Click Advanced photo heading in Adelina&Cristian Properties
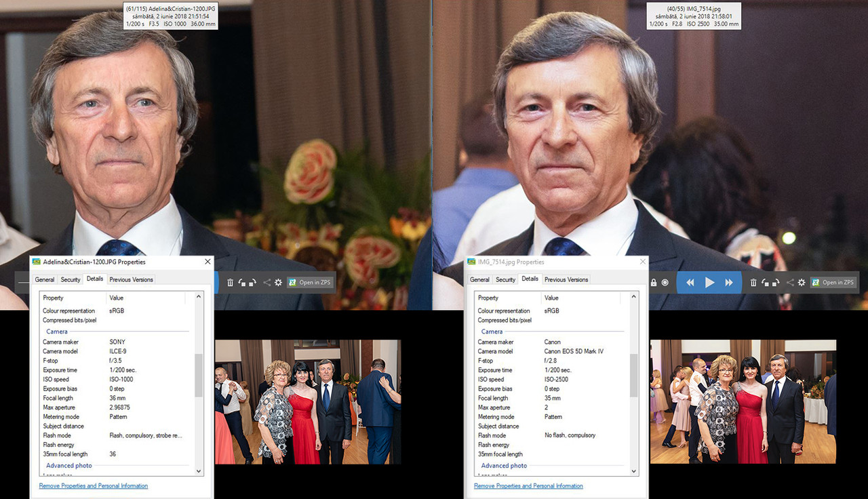The height and width of the screenshot is (499, 868). tap(69, 466)
